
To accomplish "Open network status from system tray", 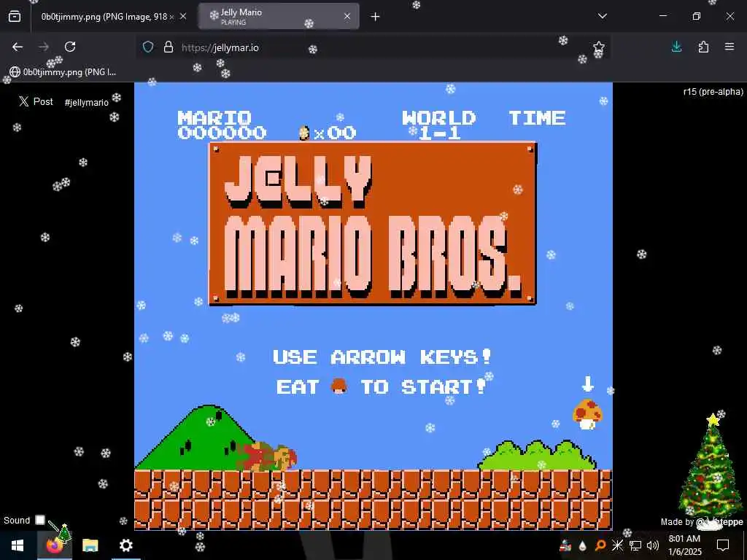I will pos(635,545).
